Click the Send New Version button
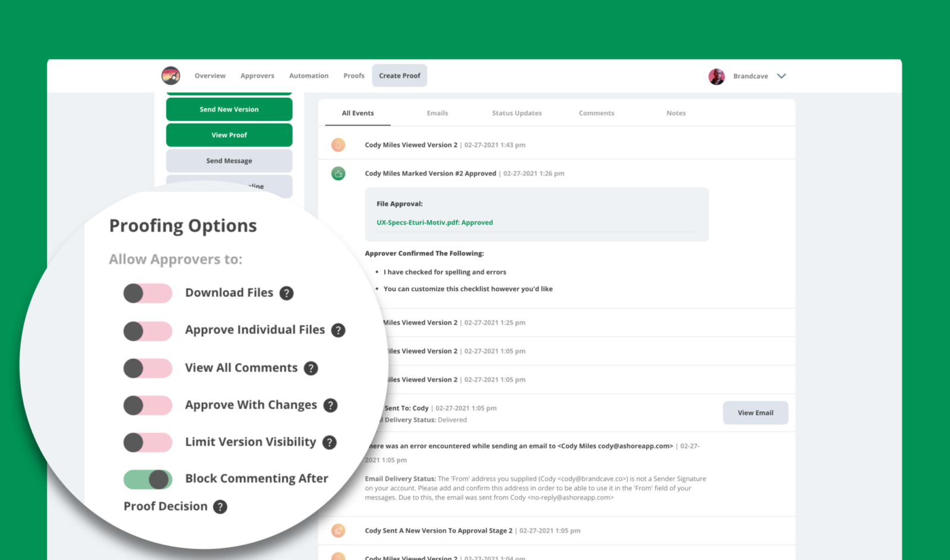 (x=229, y=109)
